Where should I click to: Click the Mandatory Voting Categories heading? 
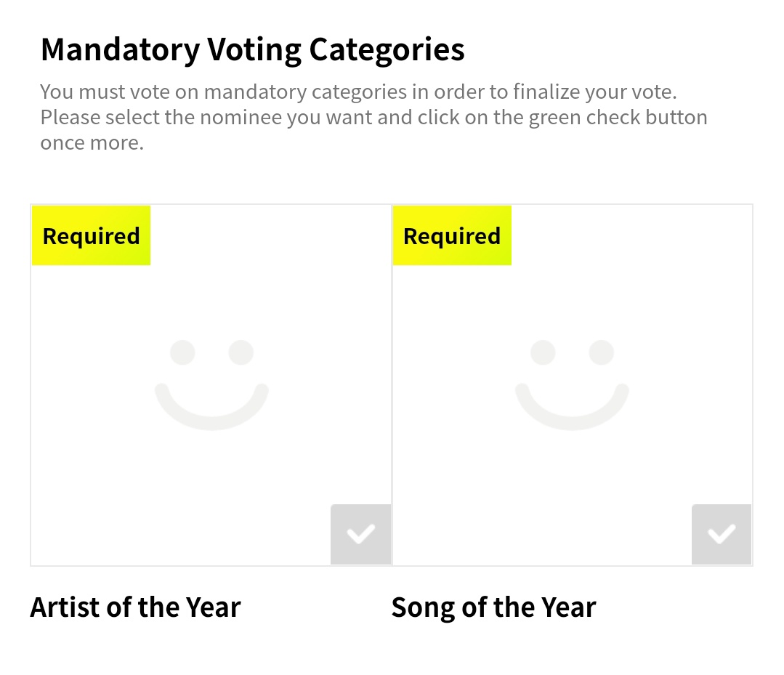pos(252,49)
